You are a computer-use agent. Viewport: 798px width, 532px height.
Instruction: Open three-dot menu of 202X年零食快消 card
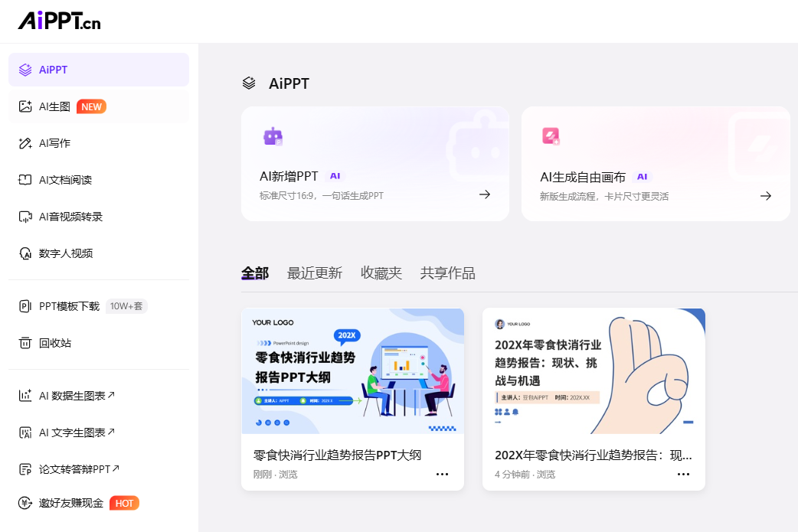tap(683, 474)
